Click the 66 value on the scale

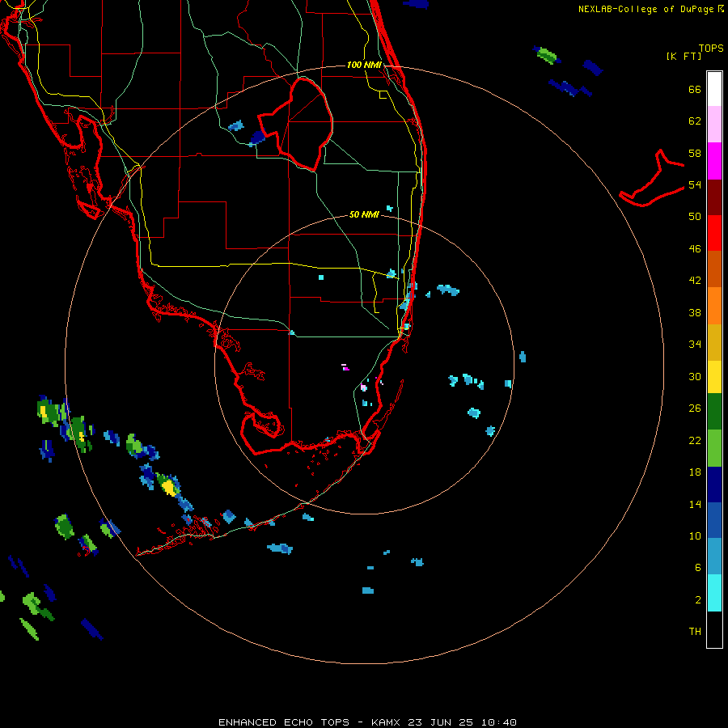tap(695, 89)
